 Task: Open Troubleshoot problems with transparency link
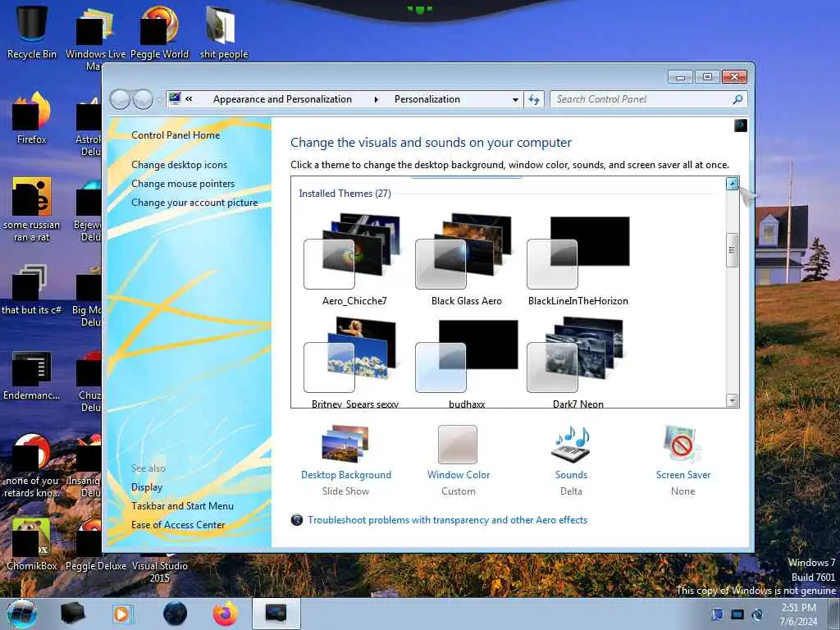click(447, 519)
